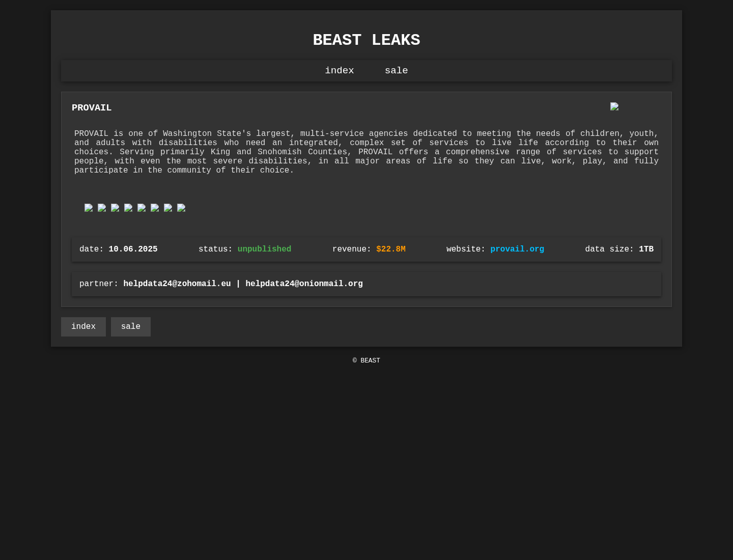Open the sale tab in top navigation
733x560 pixels.
396,71
